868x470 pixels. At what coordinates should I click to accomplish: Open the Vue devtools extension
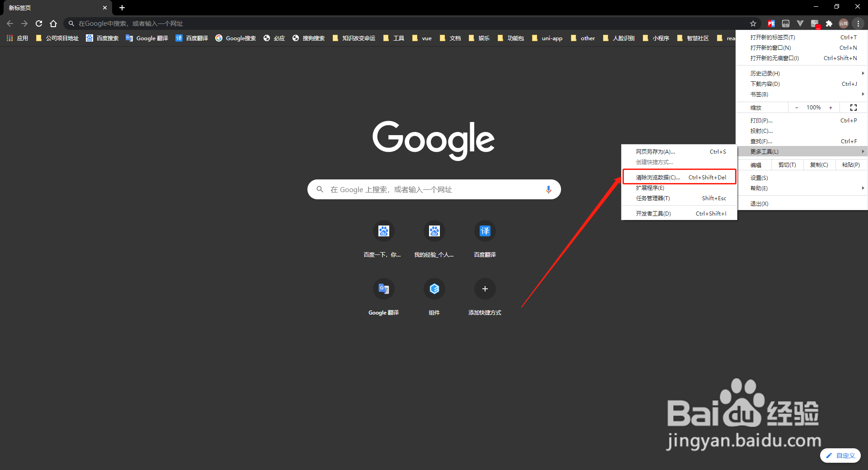pos(800,23)
